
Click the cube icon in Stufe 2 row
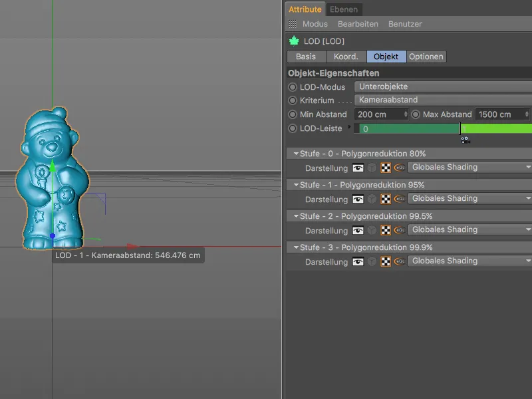372,230
